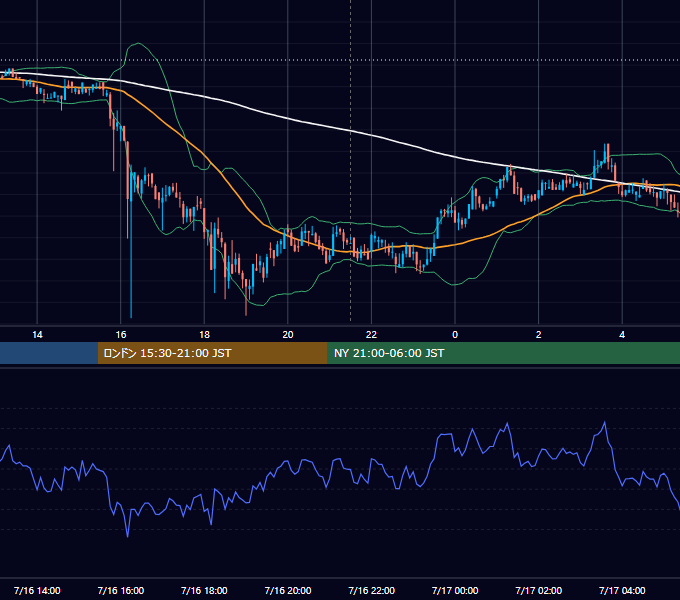The height and width of the screenshot is (600, 680).
Task: Click the 7/16 16:00 date label
Action: tap(121, 590)
